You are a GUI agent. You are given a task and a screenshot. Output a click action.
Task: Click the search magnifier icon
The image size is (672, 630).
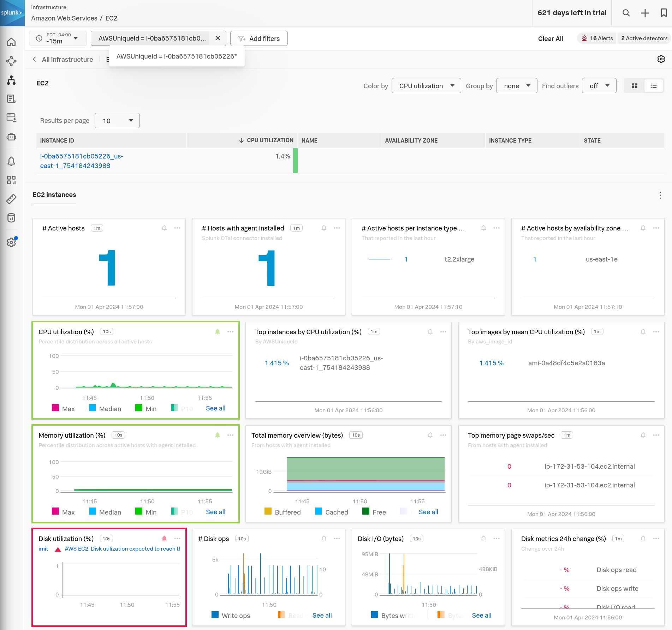point(626,13)
